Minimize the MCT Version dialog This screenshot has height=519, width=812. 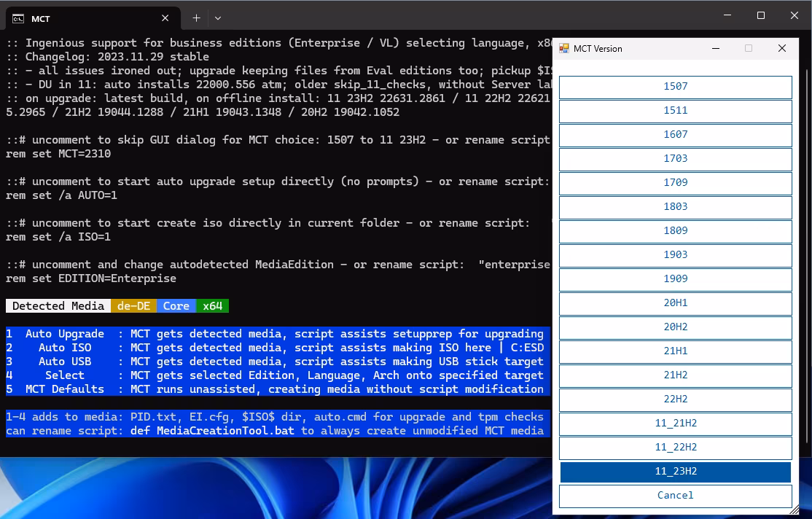(x=716, y=49)
